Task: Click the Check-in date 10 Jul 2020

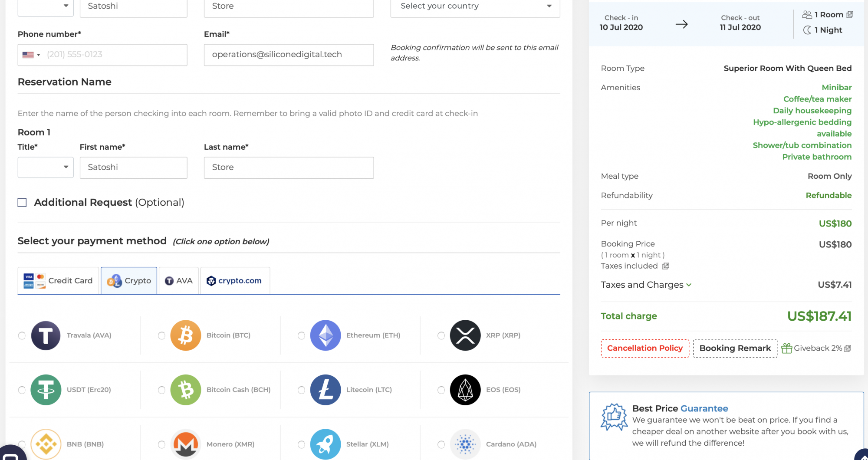Action: tap(621, 27)
